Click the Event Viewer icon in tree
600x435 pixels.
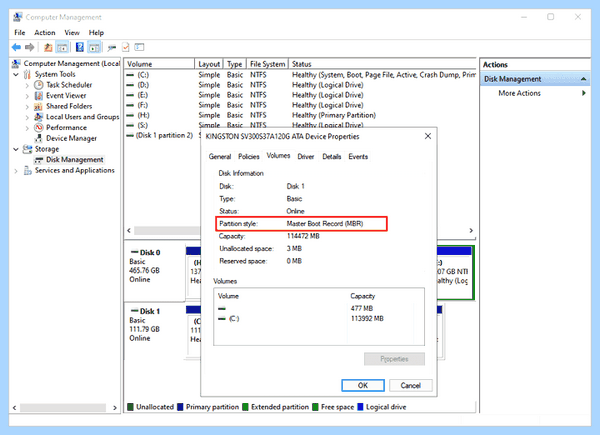coord(39,96)
